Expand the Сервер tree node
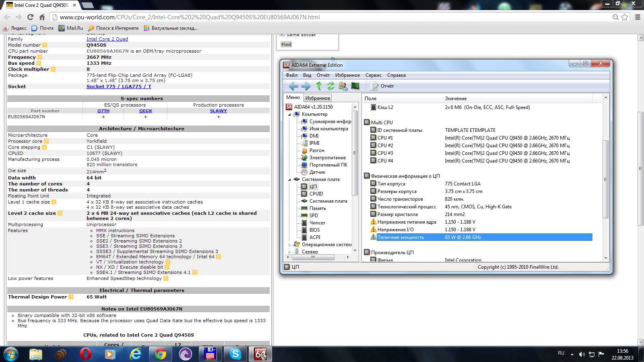Screen dimensions: 644x362 (x=289, y=252)
